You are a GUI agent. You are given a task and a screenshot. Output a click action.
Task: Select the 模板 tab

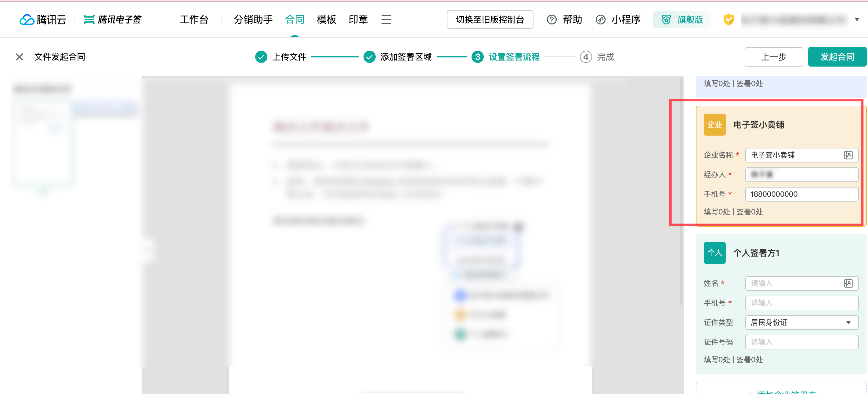pos(327,20)
